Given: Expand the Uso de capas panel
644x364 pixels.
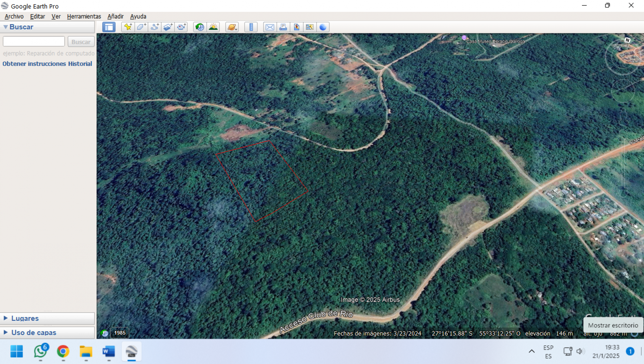Looking at the screenshot, I should [x=34, y=333].
